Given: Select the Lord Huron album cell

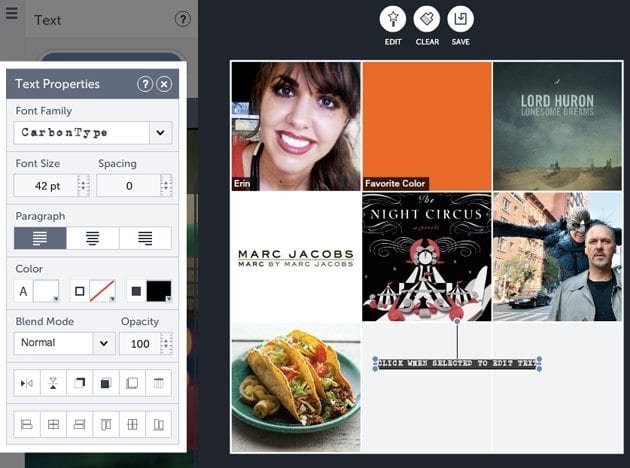Looking at the screenshot, I should (557, 126).
